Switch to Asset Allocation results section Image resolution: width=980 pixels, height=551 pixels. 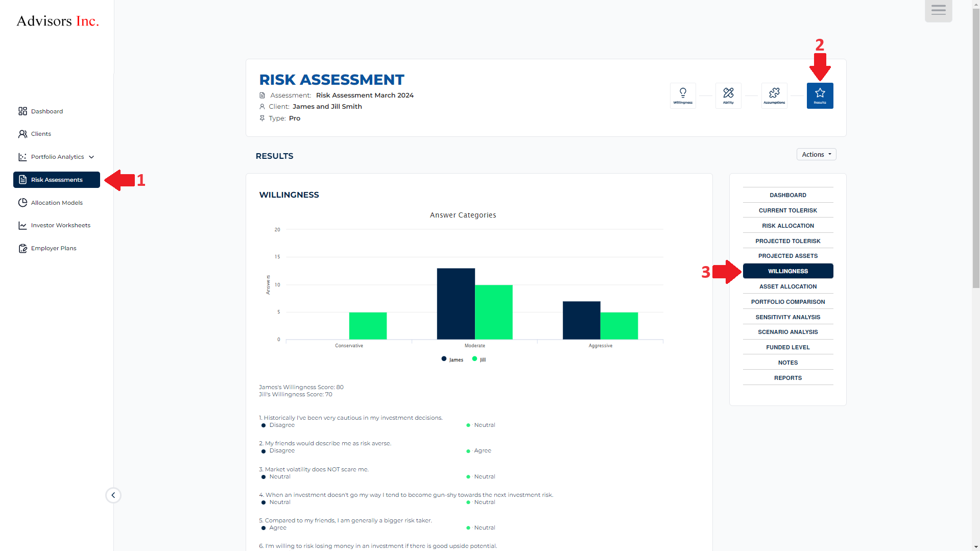click(x=787, y=286)
